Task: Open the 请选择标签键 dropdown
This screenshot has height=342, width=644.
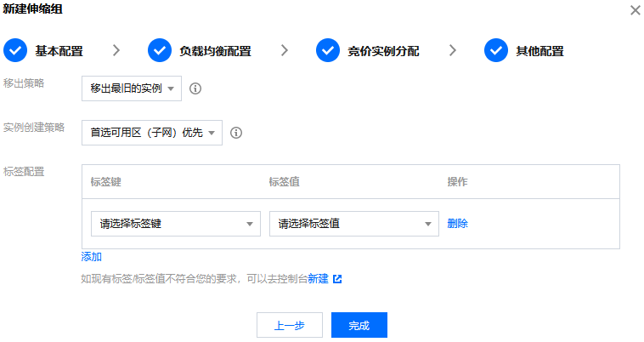Action: click(x=176, y=224)
